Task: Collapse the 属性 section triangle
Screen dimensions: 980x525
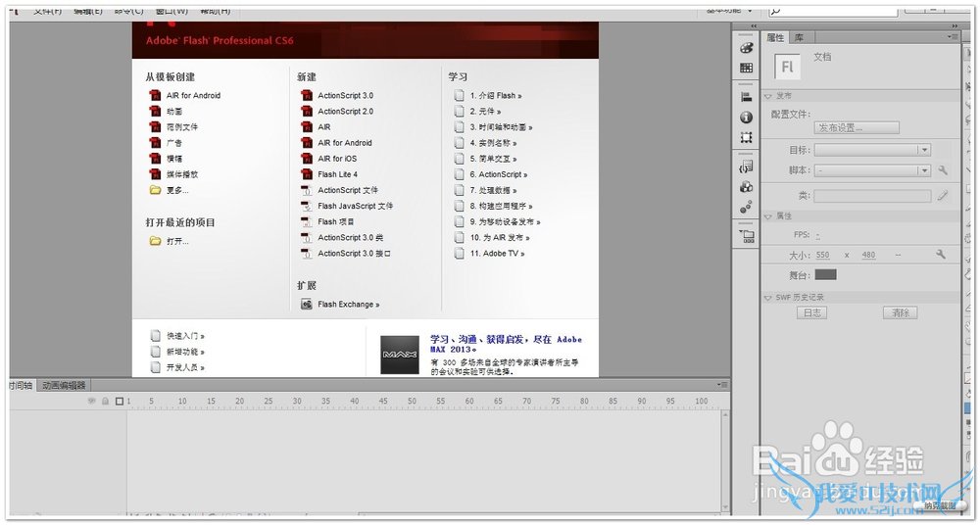Action: (x=768, y=216)
